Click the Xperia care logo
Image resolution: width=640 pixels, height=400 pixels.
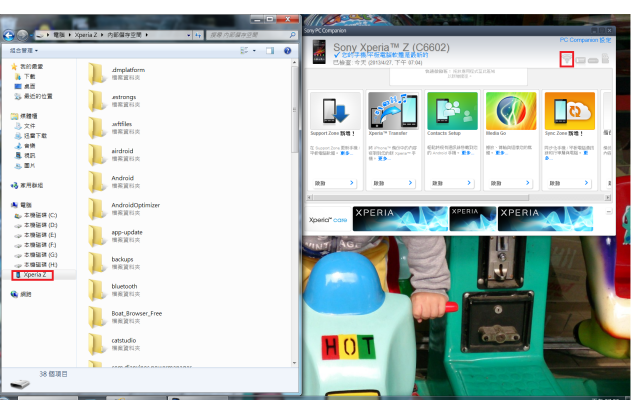tap(328, 220)
